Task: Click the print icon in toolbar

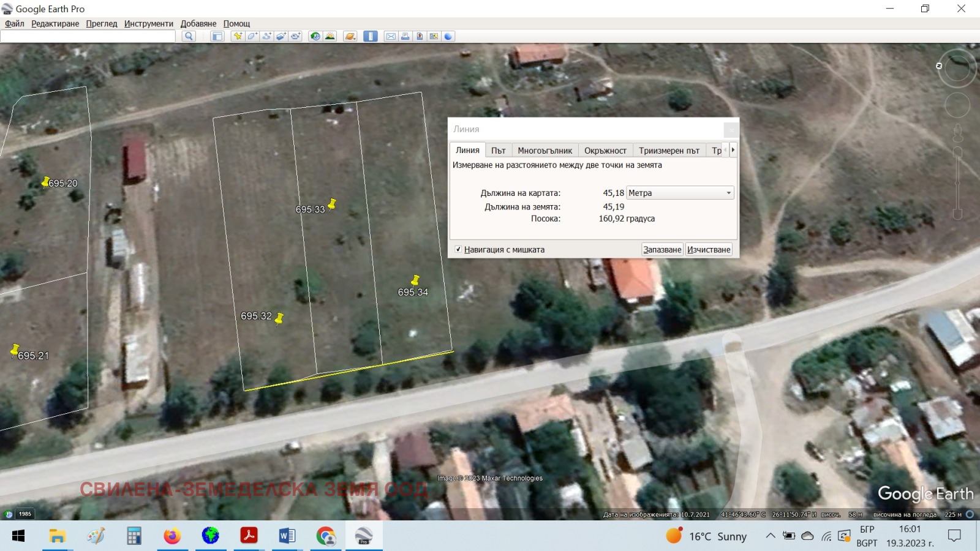Action: [405, 36]
